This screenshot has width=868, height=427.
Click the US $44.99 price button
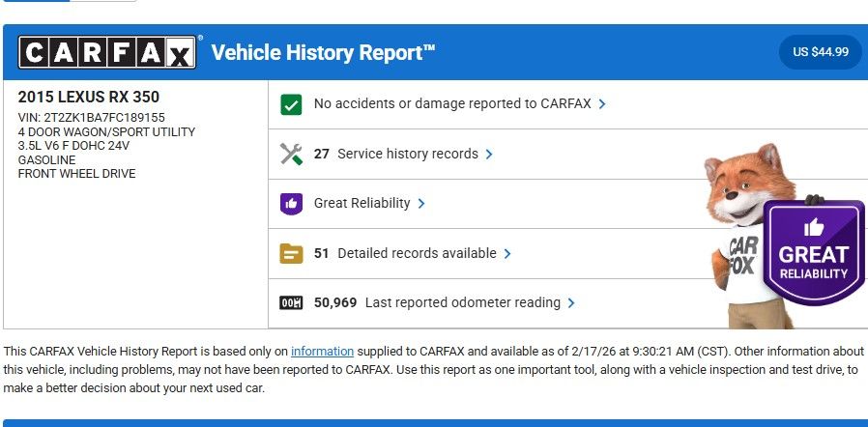pos(820,52)
